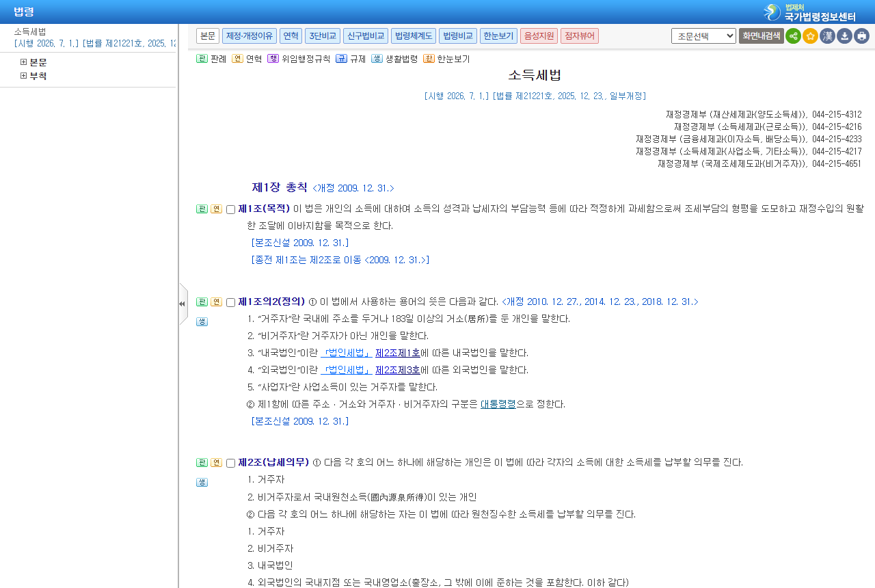Check the box for 제1조(목적)
Image resolution: width=875 pixels, height=588 pixels.
pyautogui.click(x=230, y=210)
